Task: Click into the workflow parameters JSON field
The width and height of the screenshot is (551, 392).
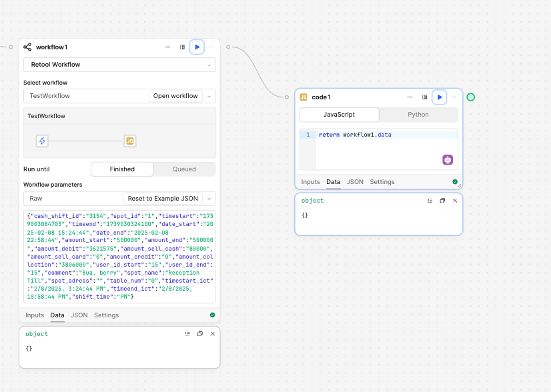Action: coord(119,257)
